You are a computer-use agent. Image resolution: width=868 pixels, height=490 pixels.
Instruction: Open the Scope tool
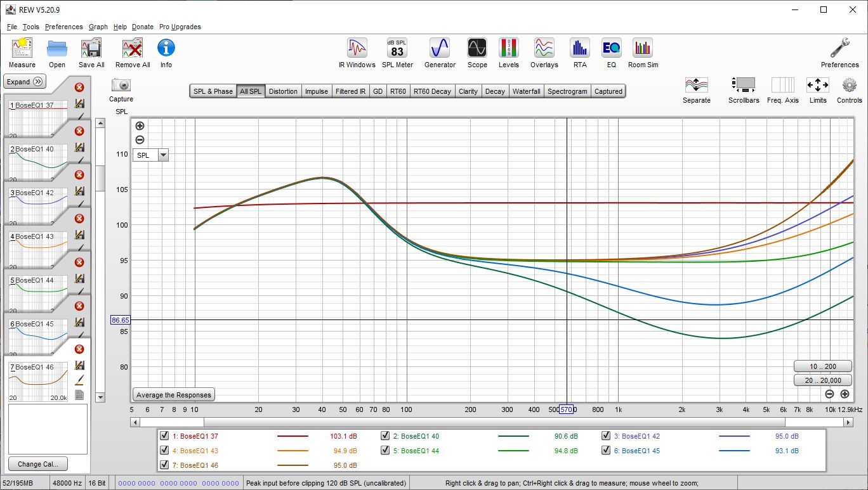pos(477,48)
